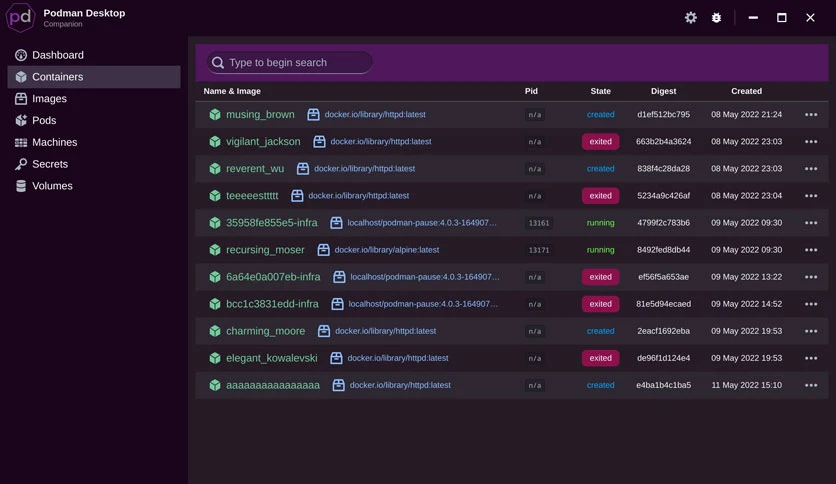Click the Name & Image column header
The image size is (836, 484).
(x=232, y=91)
